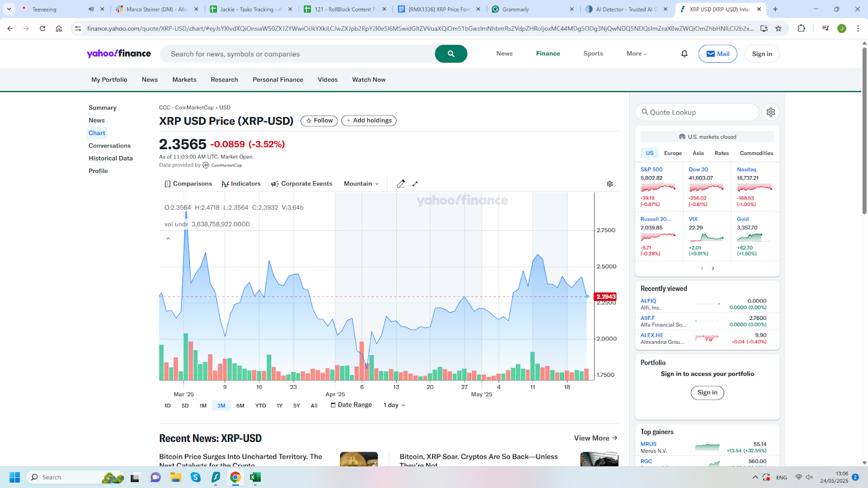
Task: Switch markets panel to Asia tab
Action: (x=698, y=153)
